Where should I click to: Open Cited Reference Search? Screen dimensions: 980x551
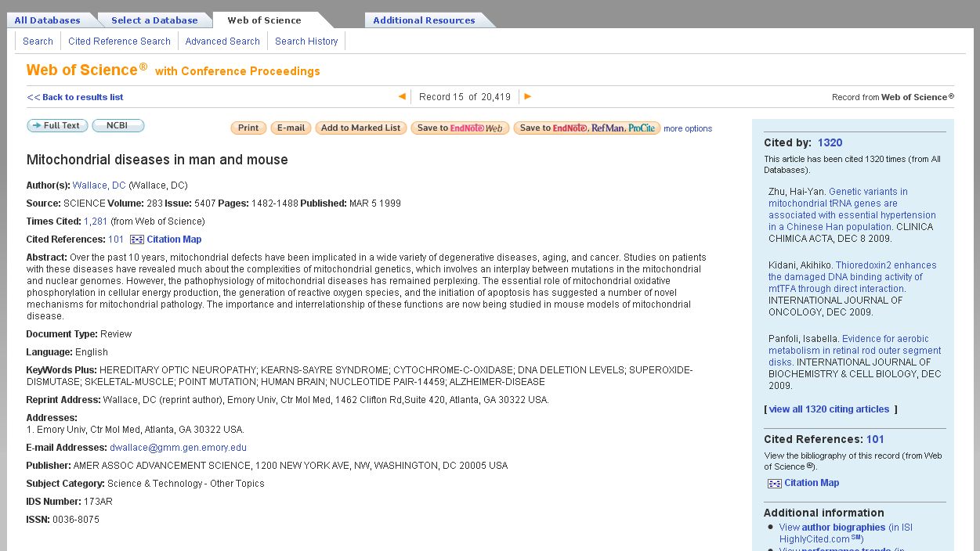tap(119, 41)
